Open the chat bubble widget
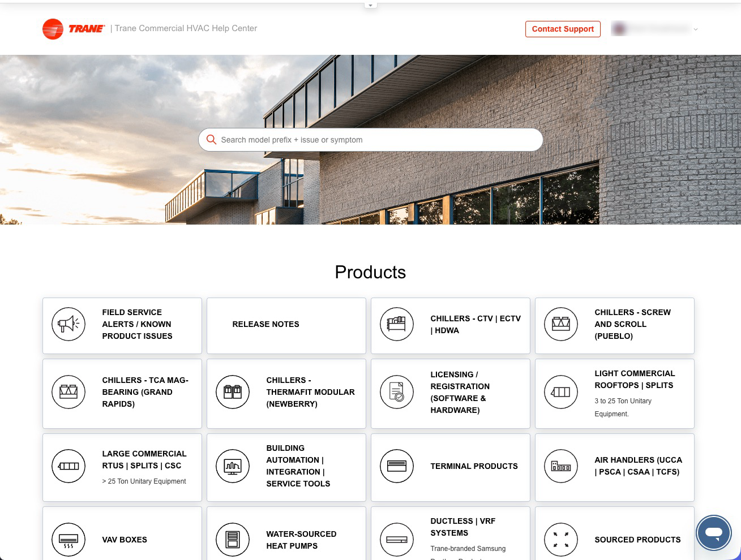 tap(714, 533)
